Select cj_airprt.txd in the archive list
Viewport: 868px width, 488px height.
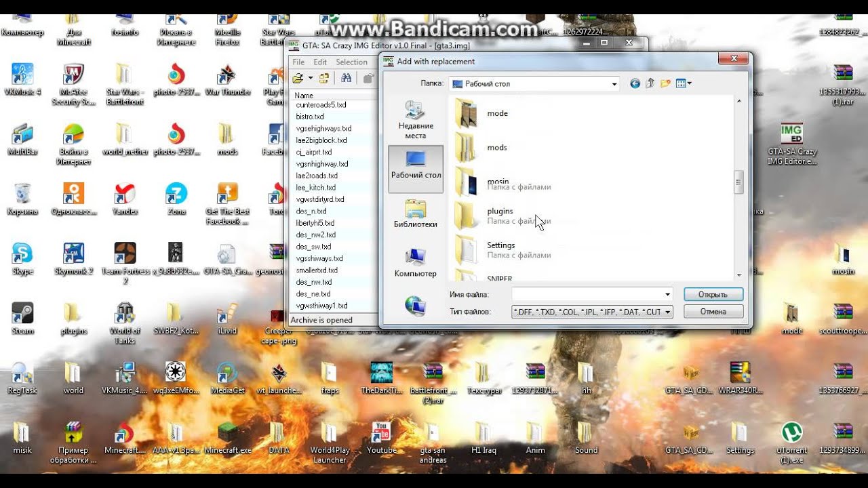point(314,152)
